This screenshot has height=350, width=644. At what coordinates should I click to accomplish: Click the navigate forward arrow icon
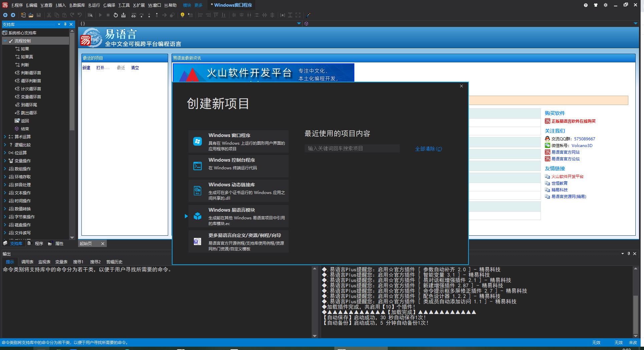[13, 15]
